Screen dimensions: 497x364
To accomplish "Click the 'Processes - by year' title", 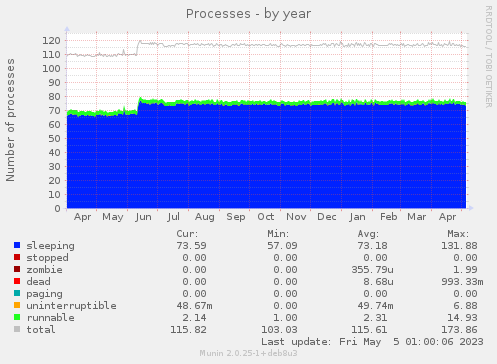I will pos(248,14).
